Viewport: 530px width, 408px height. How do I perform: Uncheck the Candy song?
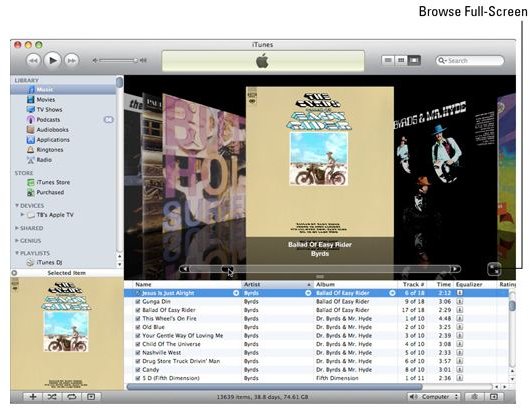(x=138, y=370)
